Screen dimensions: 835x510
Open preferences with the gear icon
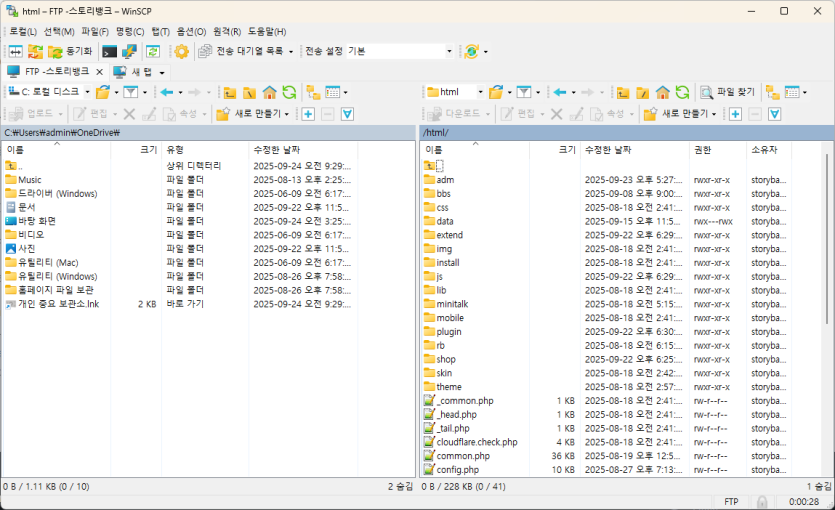click(181, 51)
